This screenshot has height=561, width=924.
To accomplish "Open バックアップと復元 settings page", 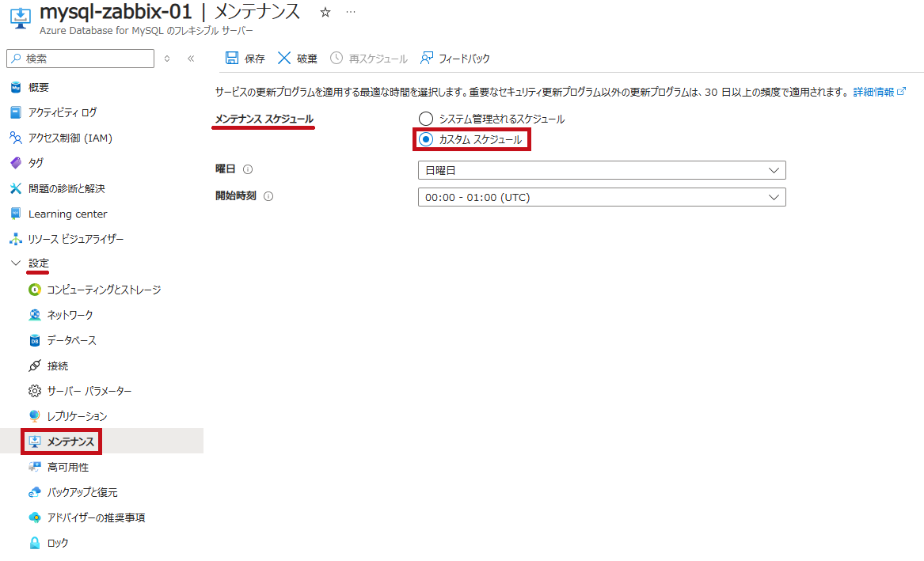I will click(82, 492).
